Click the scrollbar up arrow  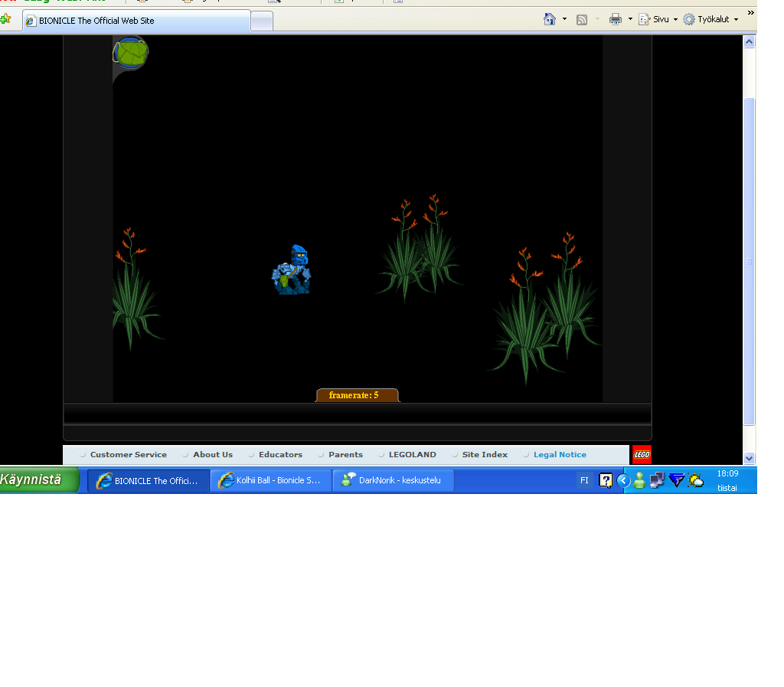click(749, 42)
